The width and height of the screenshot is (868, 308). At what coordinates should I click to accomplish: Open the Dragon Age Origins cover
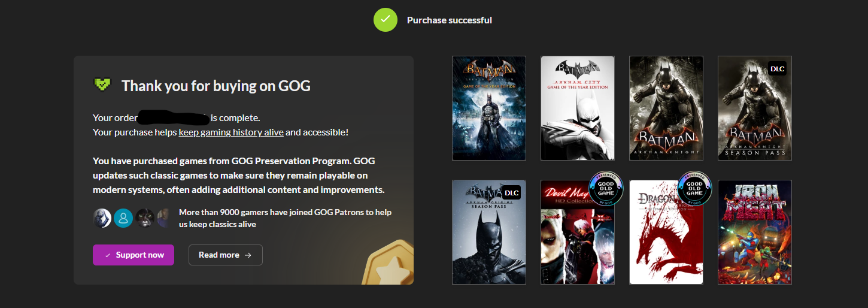[x=666, y=232]
